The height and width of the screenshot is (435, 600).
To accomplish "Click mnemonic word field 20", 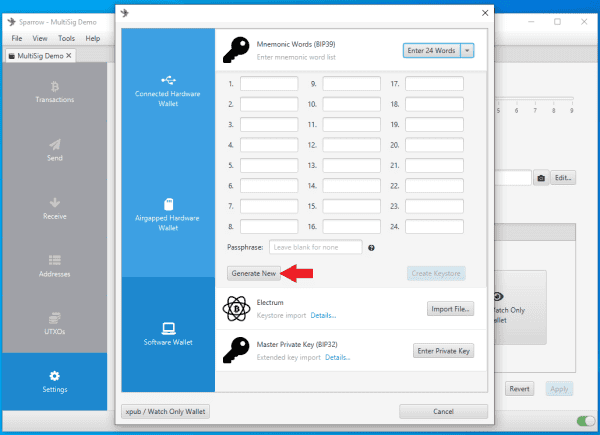I will (x=434, y=145).
